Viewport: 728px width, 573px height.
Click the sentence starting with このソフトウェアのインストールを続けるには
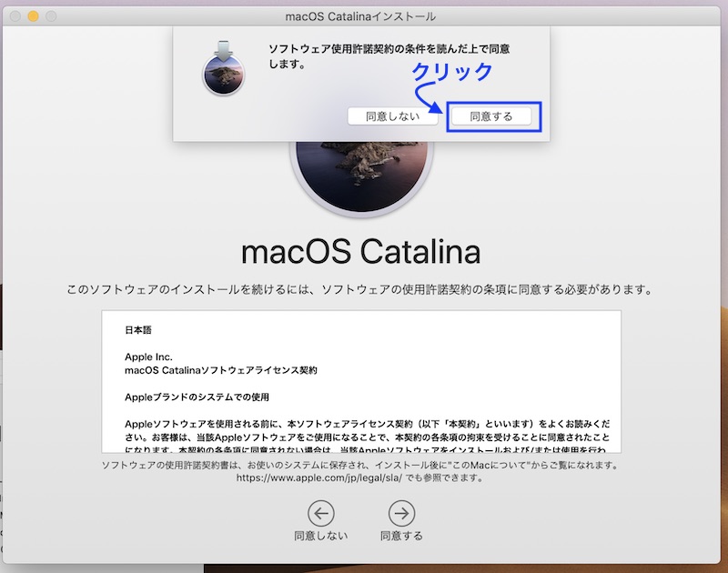pyautogui.click(x=359, y=289)
